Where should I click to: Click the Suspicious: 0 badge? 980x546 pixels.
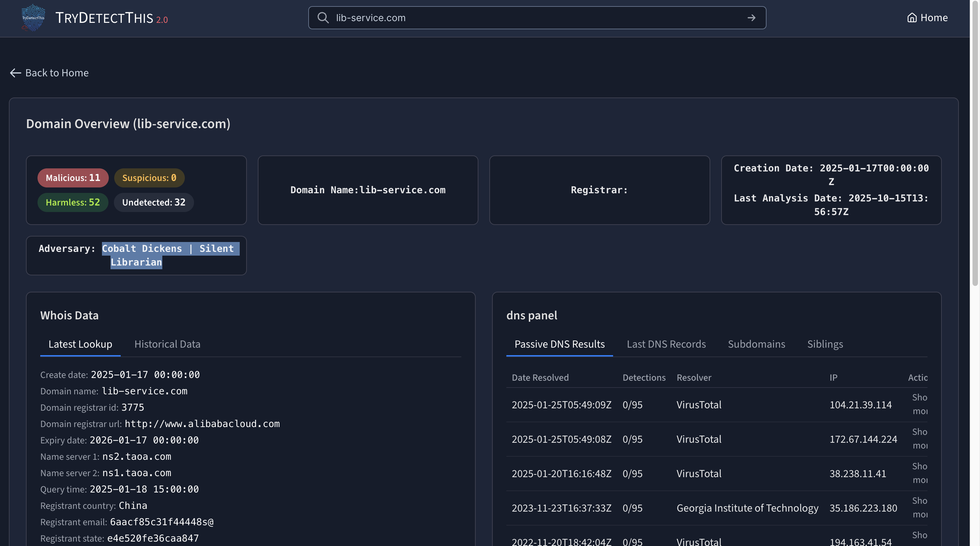pyautogui.click(x=149, y=178)
